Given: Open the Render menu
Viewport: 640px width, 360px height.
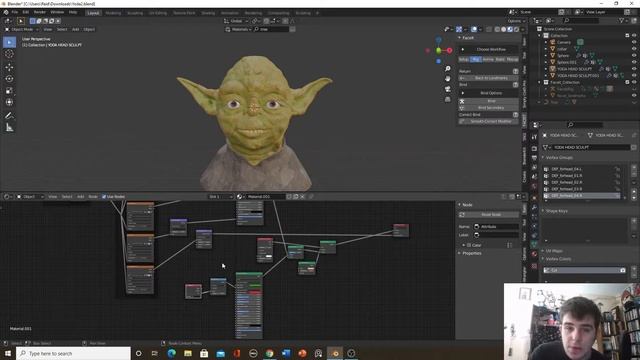Looking at the screenshot, I should click(x=40, y=12).
